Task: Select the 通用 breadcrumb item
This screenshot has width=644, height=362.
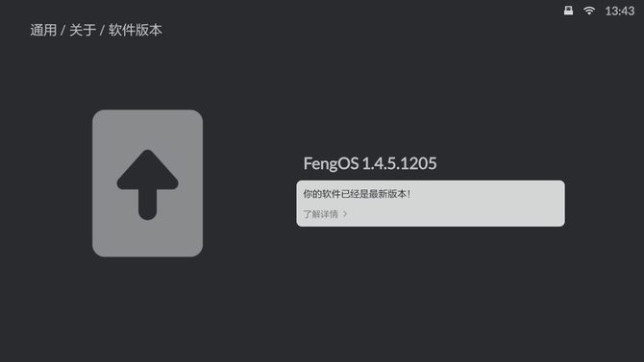Action: click(x=43, y=30)
